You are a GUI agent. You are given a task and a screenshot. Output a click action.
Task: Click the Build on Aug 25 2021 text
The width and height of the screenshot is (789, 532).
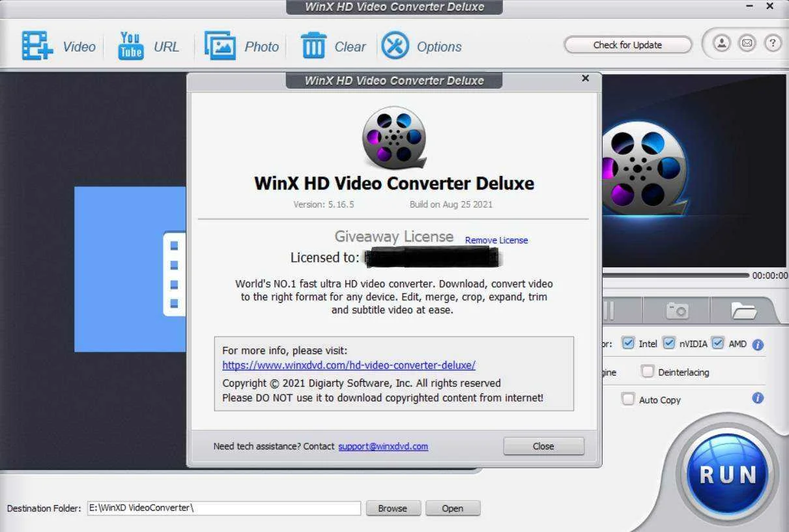tap(451, 204)
